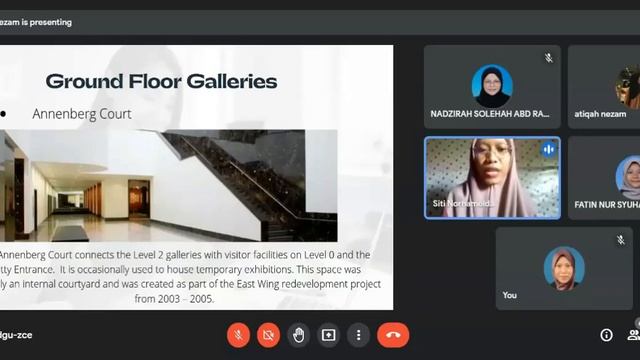Image resolution: width=640 pixels, height=360 pixels.
Task: Click the muted mic icon on NADZIRAH's tile
Action: coord(549,58)
